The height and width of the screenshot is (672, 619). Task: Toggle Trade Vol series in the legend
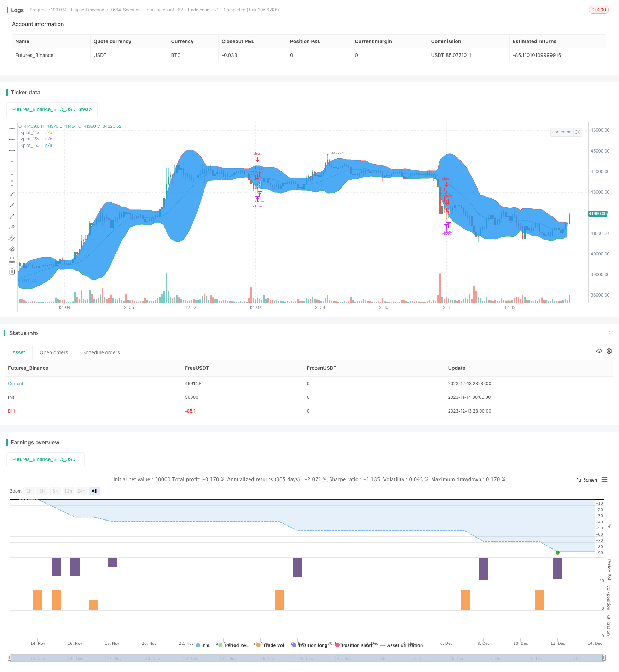(x=270, y=645)
